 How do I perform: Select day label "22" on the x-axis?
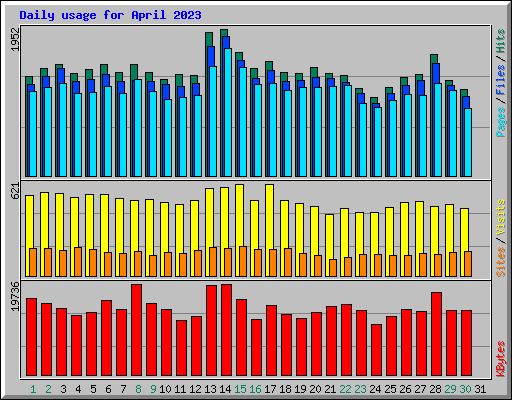click(345, 389)
